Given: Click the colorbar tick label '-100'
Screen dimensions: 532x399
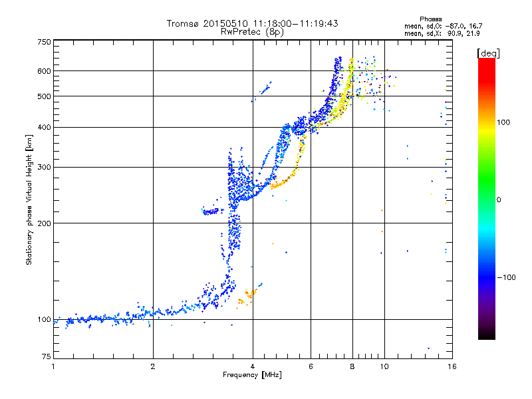Looking at the screenshot, I should [x=506, y=277].
